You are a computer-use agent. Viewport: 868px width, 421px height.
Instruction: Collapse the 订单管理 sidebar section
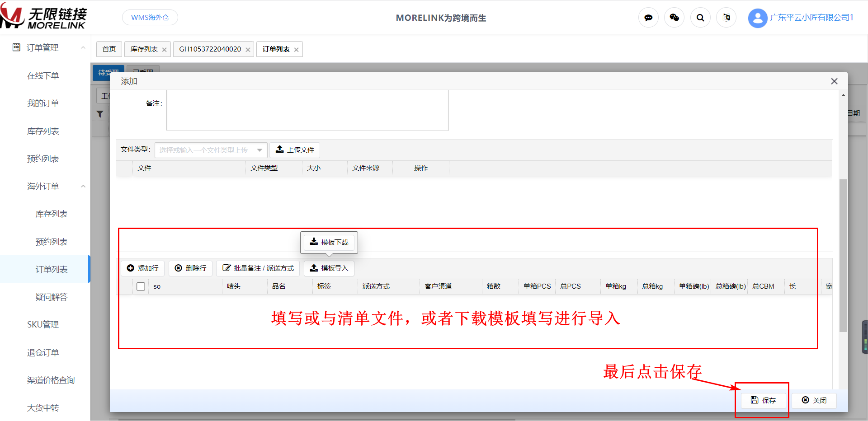coord(83,47)
